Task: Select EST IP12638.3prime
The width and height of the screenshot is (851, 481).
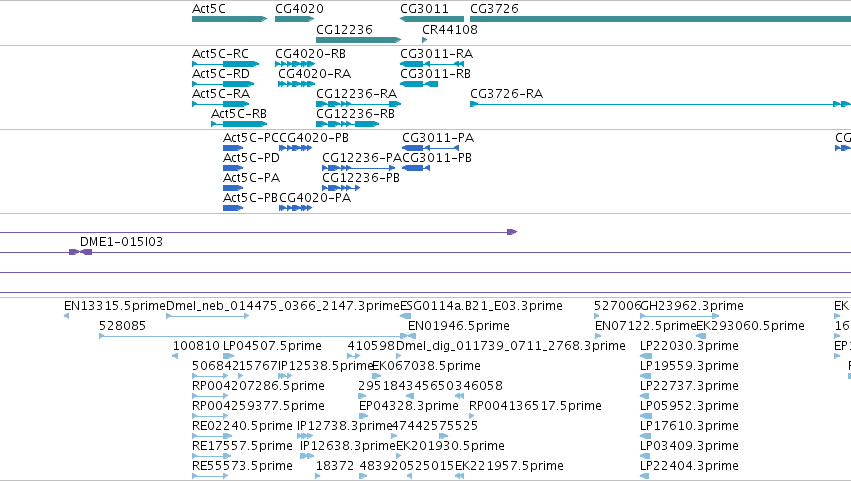Action: point(307,457)
